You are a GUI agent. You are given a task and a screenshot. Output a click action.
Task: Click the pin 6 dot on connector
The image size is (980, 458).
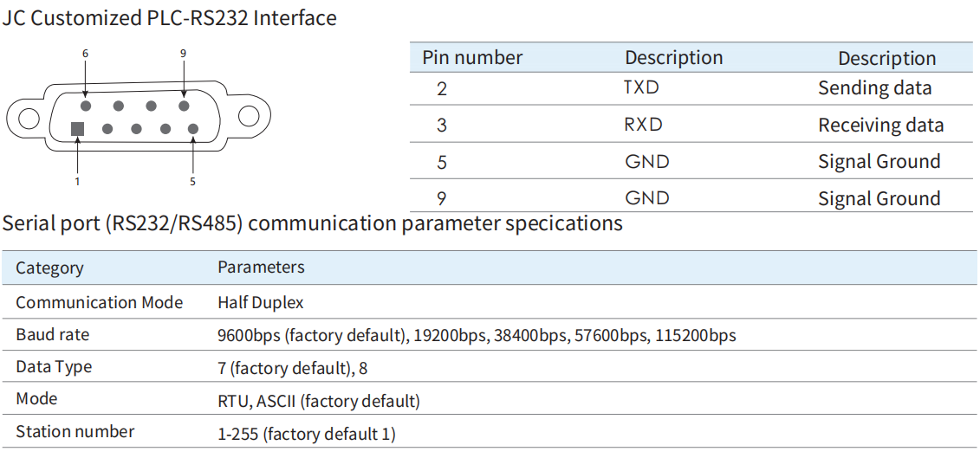(x=86, y=106)
